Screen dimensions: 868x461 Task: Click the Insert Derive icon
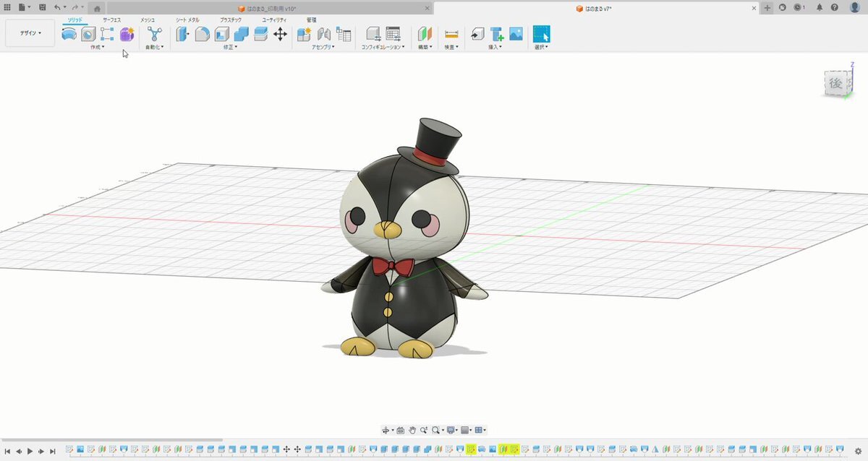[x=477, y=34]
